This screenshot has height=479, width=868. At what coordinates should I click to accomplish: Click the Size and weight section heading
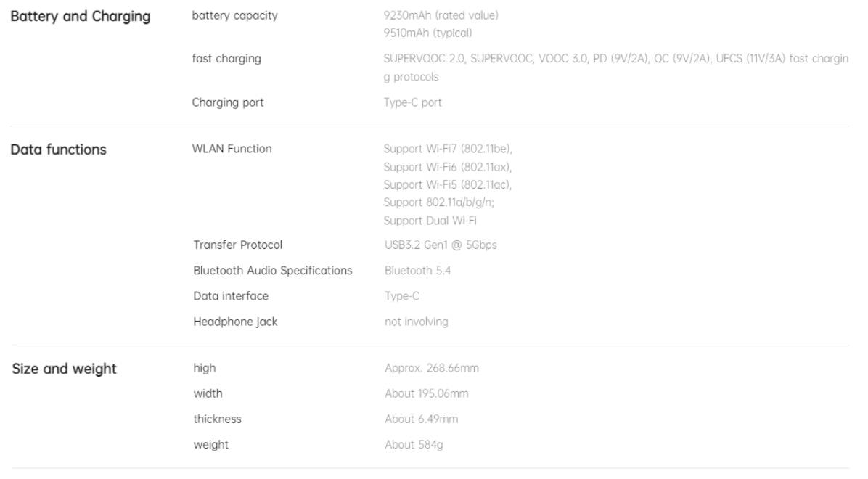click(64, 369)
